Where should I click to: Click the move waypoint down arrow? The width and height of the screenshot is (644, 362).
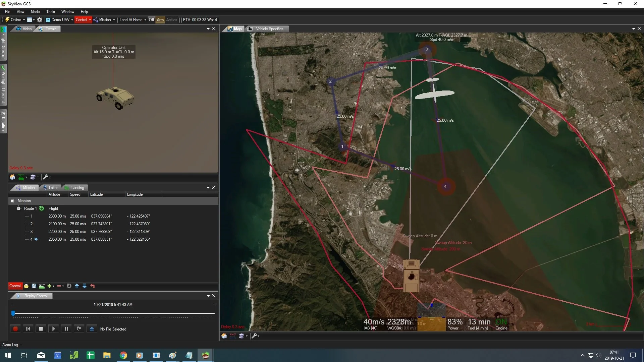coord(85,286)
